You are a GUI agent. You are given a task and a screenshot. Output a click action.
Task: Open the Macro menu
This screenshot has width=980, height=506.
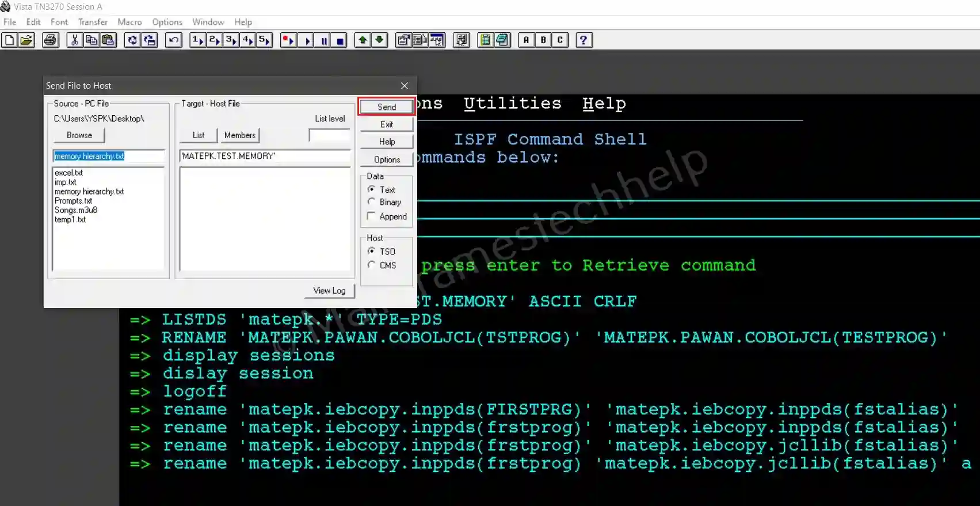(x=129, y=22)
